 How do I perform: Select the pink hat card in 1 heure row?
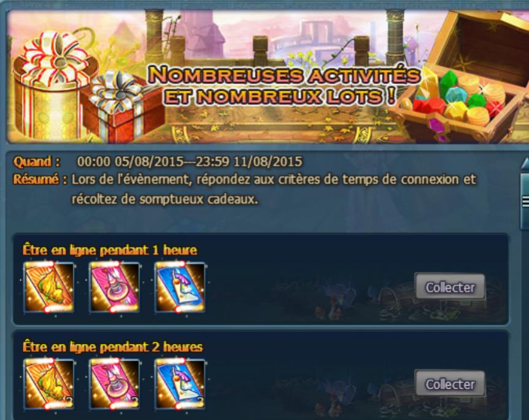click(115, 287)
